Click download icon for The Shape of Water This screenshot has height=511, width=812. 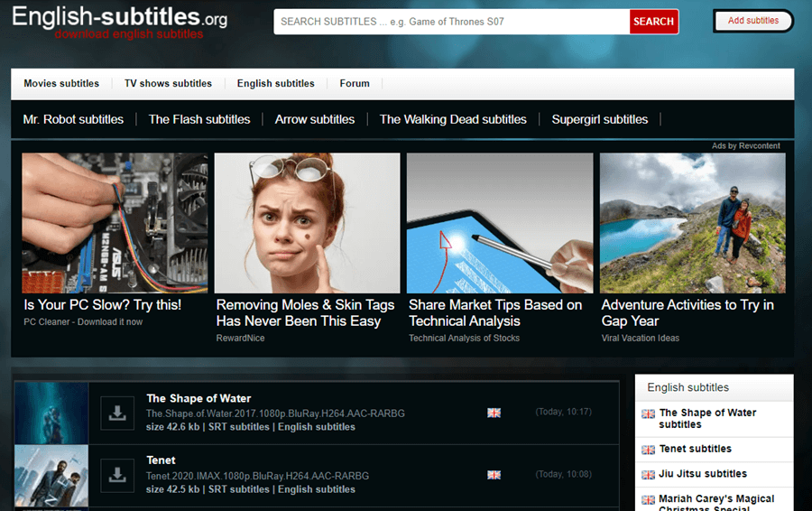pyautogui.click(x=117, y=413)
